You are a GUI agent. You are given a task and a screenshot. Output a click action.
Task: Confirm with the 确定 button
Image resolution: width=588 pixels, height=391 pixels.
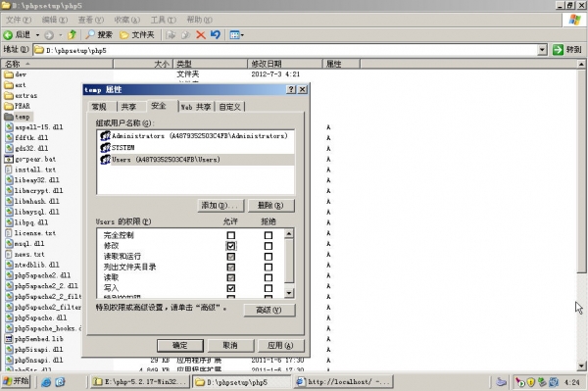[180, 345]
